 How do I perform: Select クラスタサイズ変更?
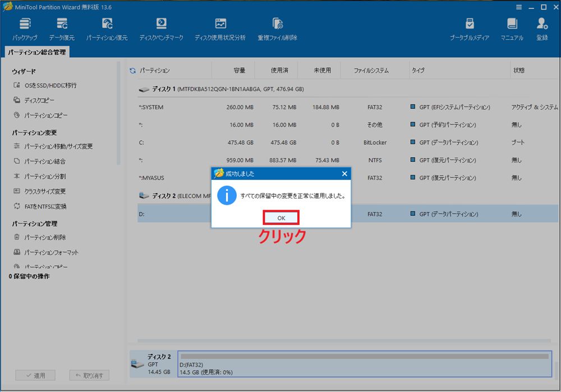pyautogui.click(x=40, y=191)
